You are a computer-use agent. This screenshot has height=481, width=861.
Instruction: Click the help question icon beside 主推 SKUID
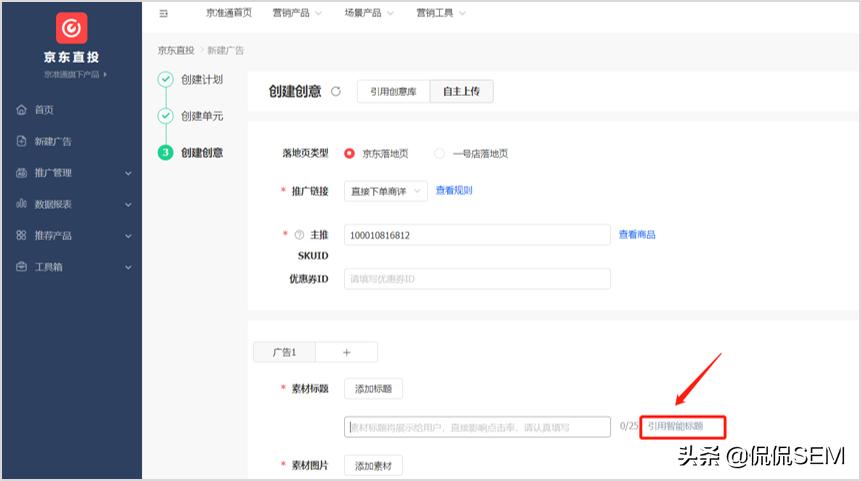click(299, 235)
